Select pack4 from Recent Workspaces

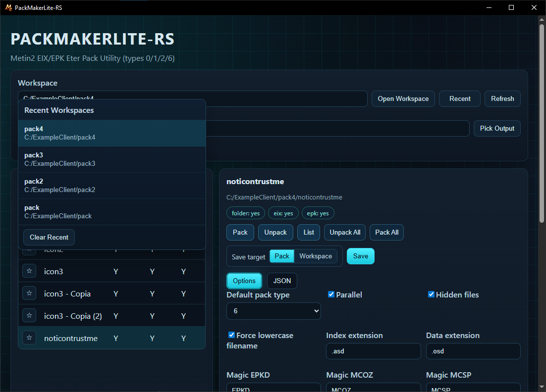(112, 133)
